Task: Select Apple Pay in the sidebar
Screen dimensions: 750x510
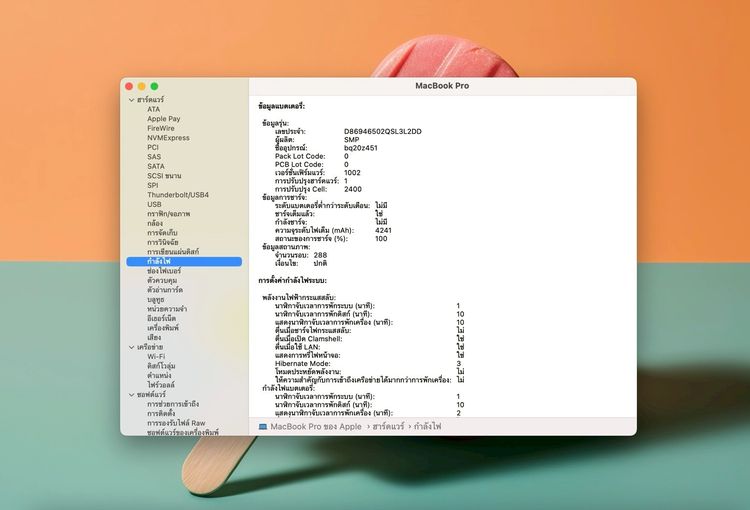Action: (163, 119)
